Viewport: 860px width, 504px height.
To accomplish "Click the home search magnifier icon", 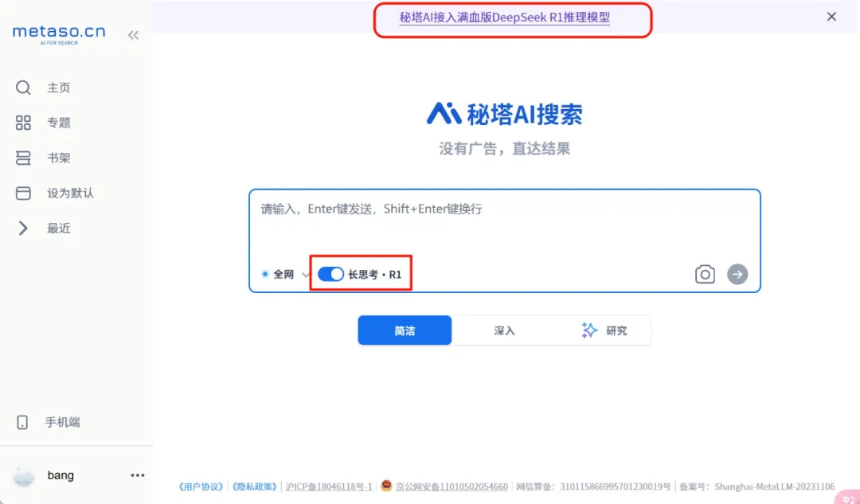I will point(23,88).
